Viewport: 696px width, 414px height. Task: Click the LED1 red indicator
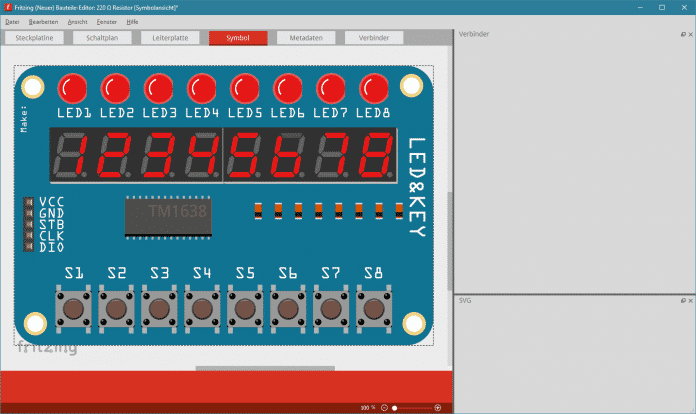[x=74, y=88]
